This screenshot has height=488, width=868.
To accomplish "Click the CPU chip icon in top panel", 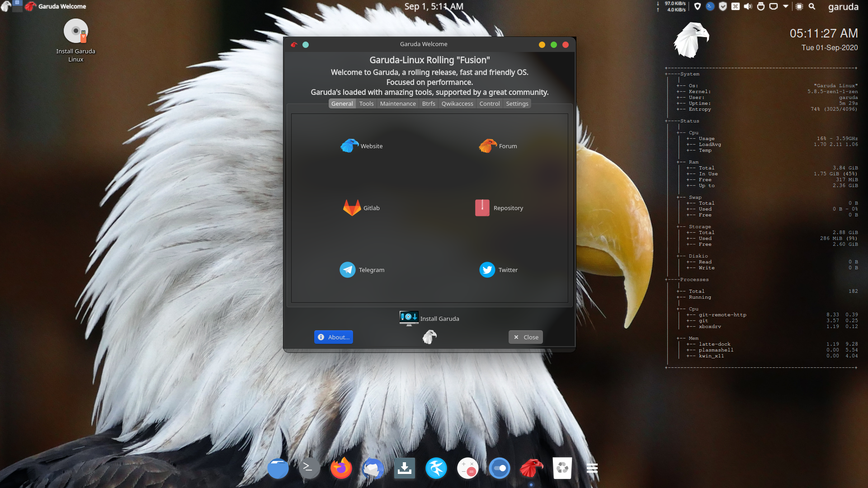I will [x=799, y=6].
